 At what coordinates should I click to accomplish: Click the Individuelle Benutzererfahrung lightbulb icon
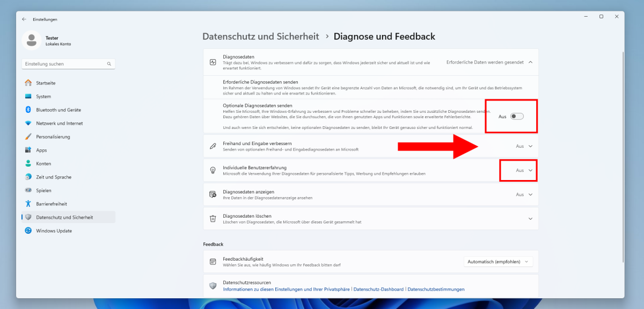pos(213,170)
